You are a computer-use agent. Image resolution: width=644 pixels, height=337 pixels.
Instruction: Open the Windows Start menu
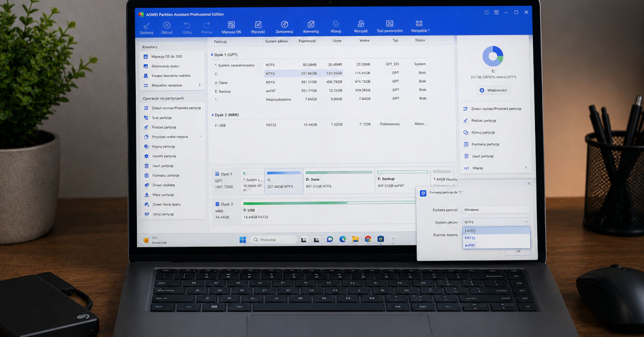click(x=243, y=239)
